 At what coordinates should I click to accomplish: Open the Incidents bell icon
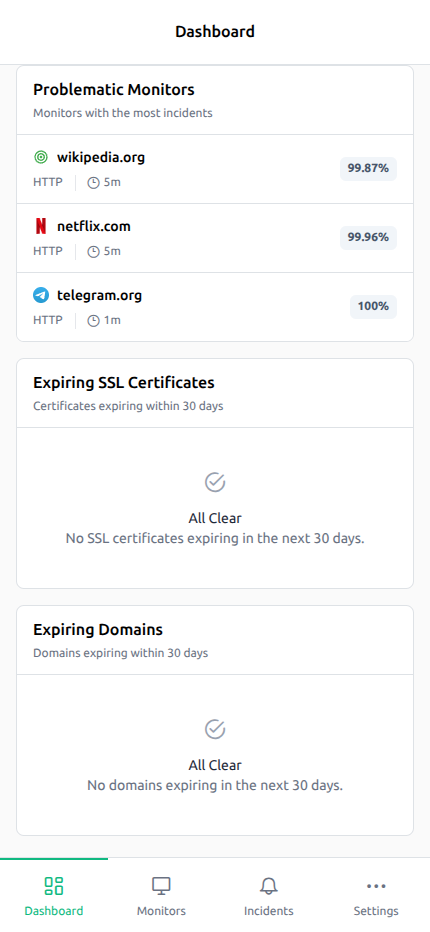[x=269, y=886]
